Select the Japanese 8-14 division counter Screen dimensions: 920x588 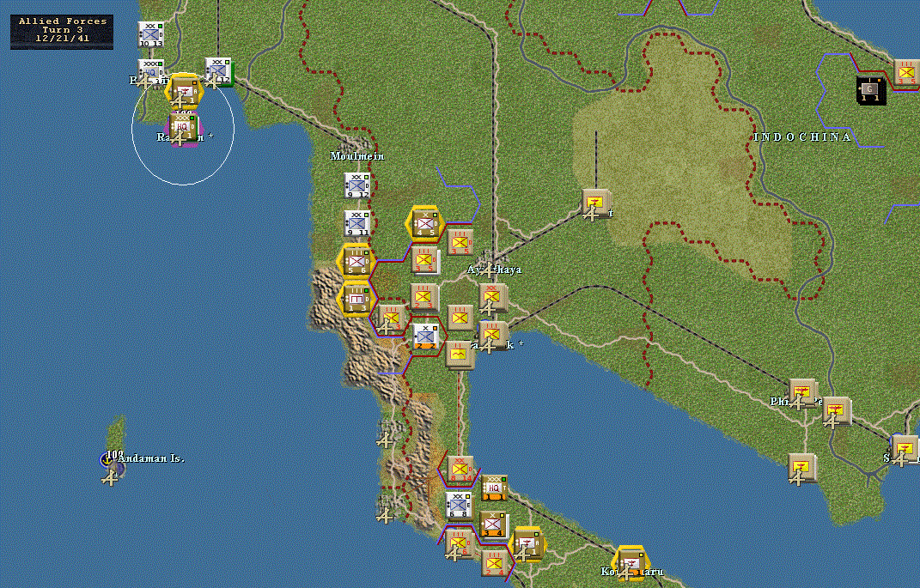click(x=460, y=469)
